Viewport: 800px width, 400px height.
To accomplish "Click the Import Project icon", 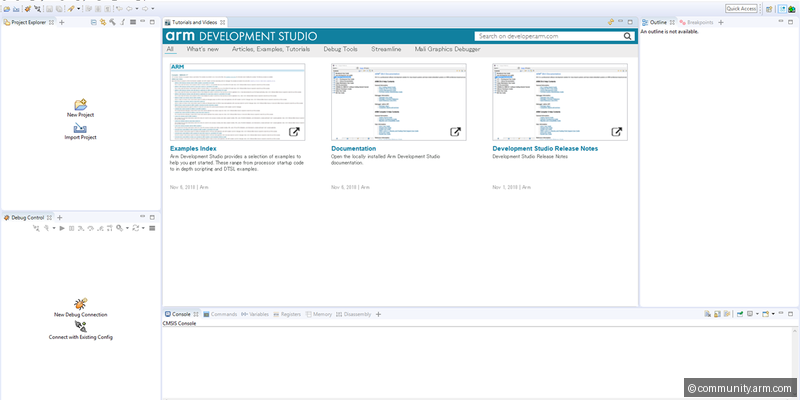I will 80,128.
